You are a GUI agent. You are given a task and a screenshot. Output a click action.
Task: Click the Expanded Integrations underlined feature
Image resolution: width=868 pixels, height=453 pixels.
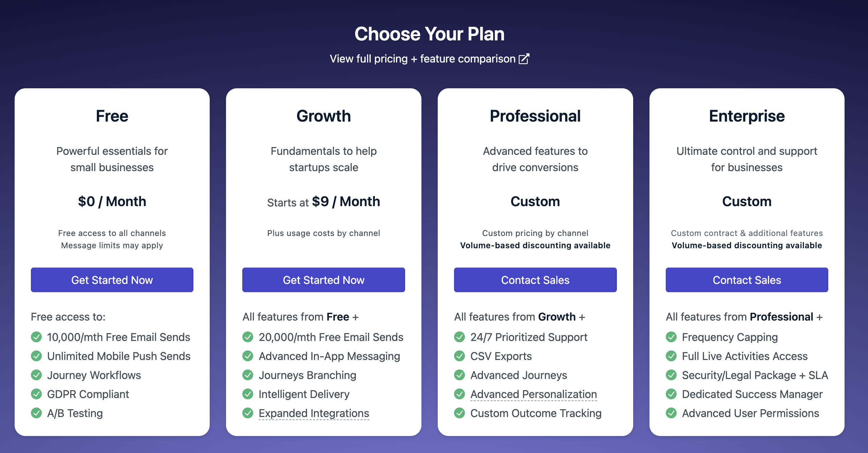coord(314,413)
